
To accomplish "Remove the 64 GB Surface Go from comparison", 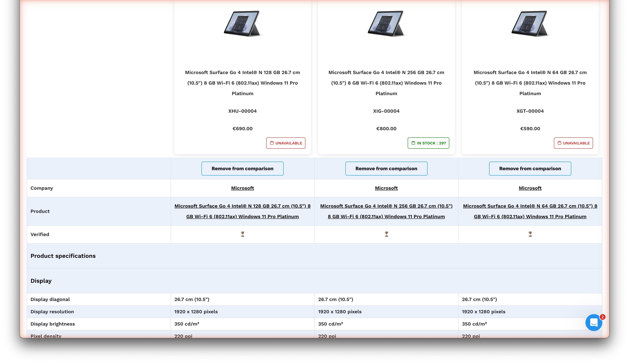I will coord(530,168).
